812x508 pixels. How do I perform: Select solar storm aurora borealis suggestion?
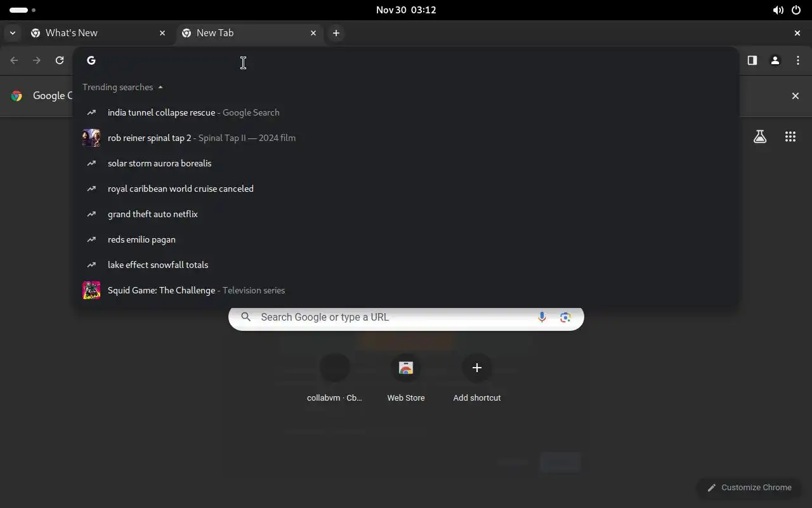(x=406, y=163)
